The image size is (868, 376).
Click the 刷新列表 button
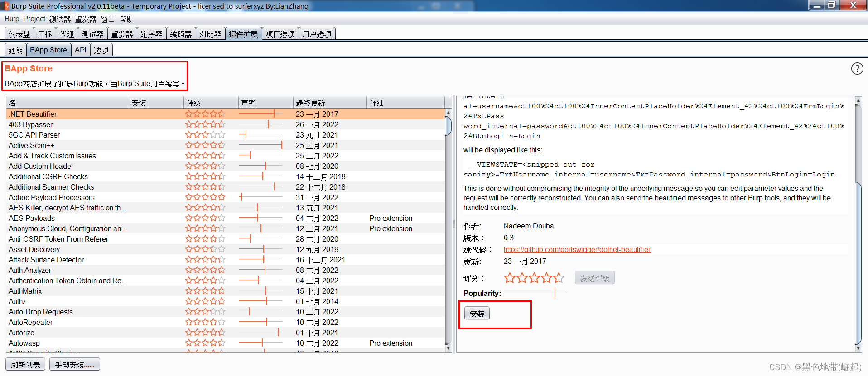25,364
